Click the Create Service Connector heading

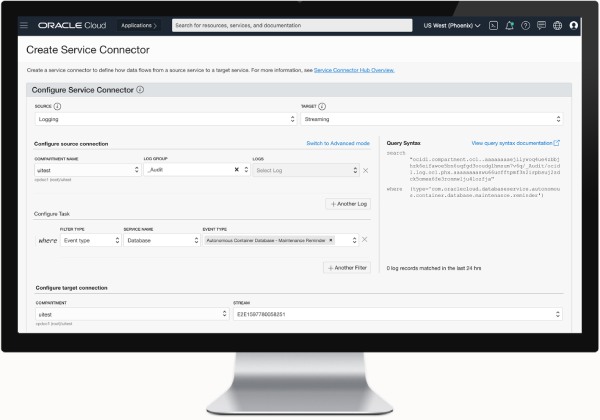tap(88, 50)
